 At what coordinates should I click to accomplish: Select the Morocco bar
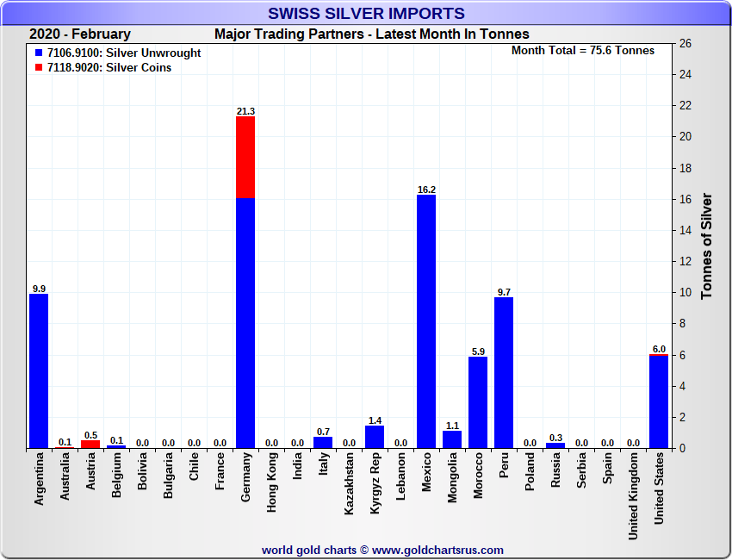(478, 401)
